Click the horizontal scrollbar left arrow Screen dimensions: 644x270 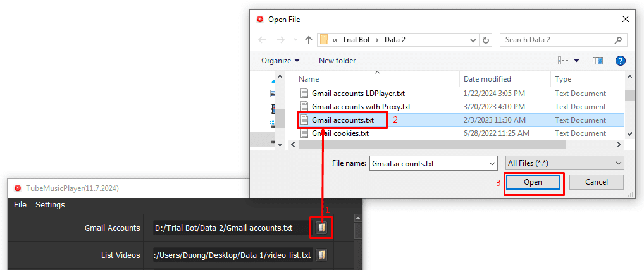[x=293, y=144]
